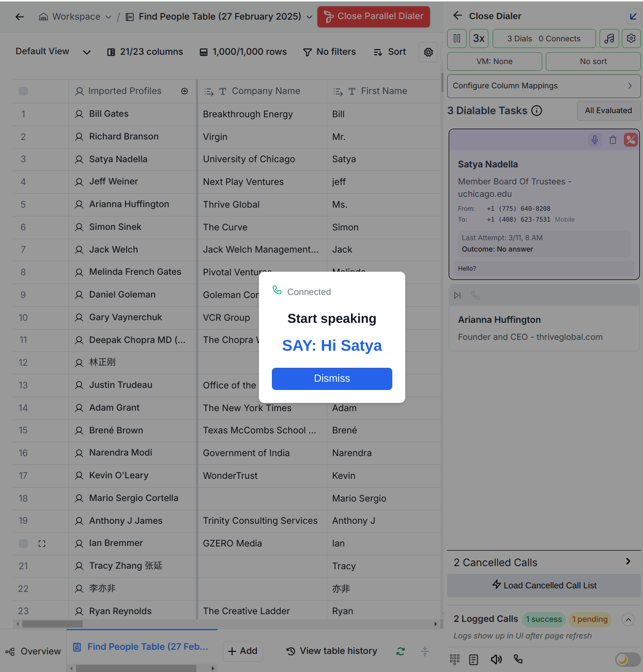The height and width of the screenshot is (672, 643).
Task: Open table settings gear icon
Action: [x=428, y=52]
